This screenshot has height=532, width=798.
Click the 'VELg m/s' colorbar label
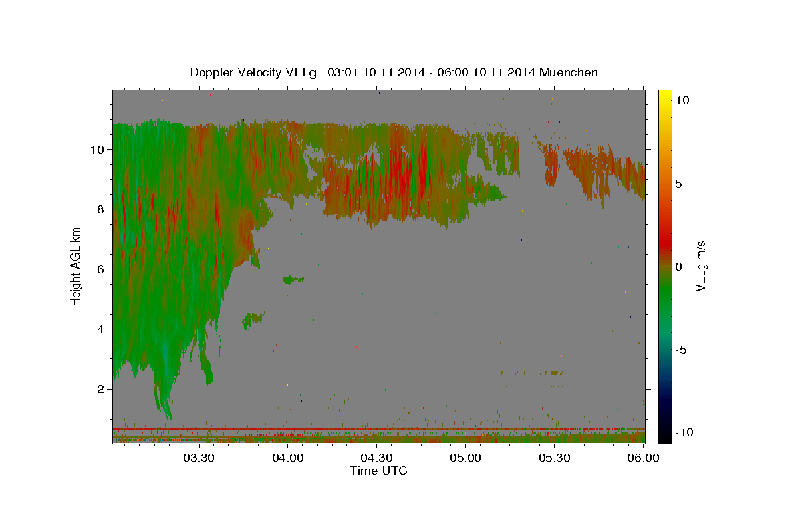(700, 265)
